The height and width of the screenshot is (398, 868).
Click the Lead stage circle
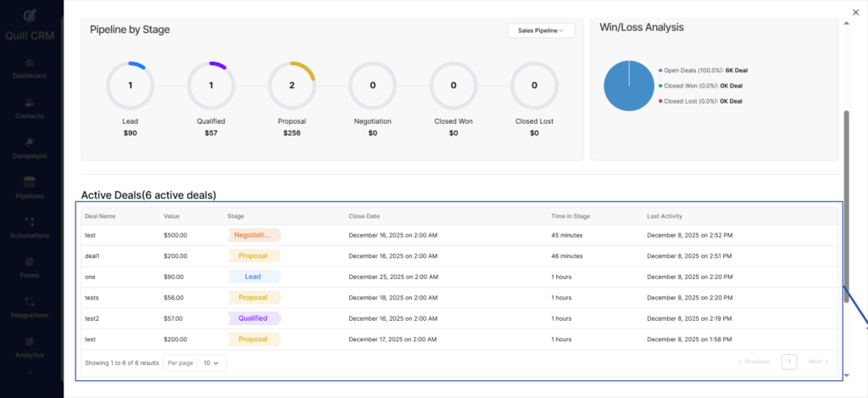point(130,86)
